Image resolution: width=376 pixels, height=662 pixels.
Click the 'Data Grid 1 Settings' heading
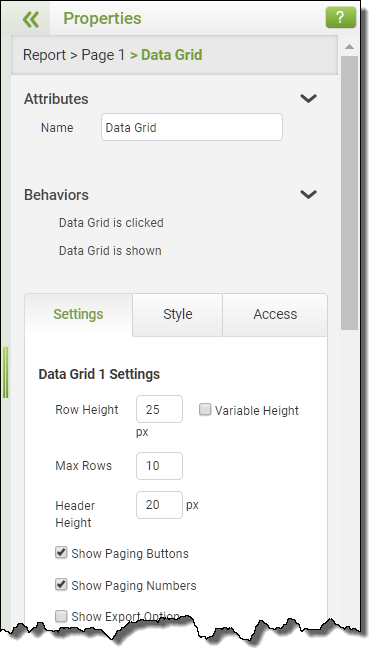(99, 374)
